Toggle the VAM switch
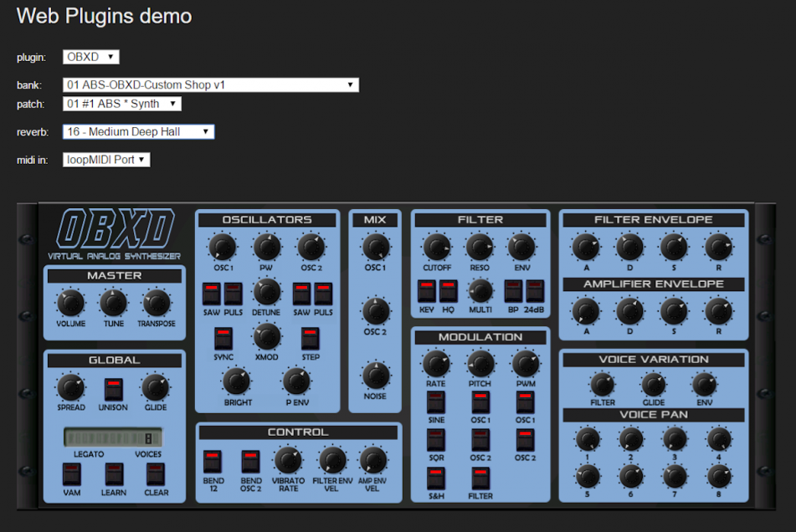 tap(72, 474)
